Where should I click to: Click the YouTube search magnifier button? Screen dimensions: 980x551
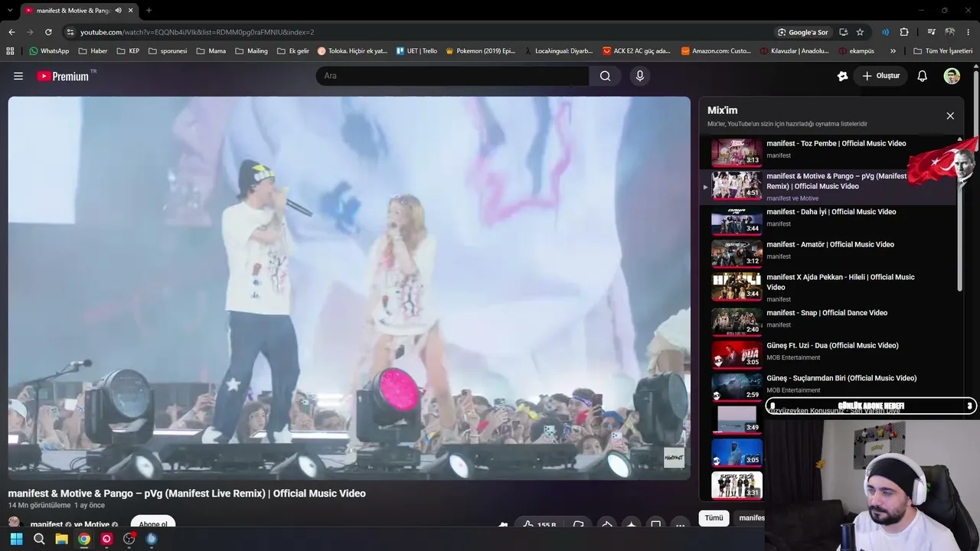[x=606, y=76]
